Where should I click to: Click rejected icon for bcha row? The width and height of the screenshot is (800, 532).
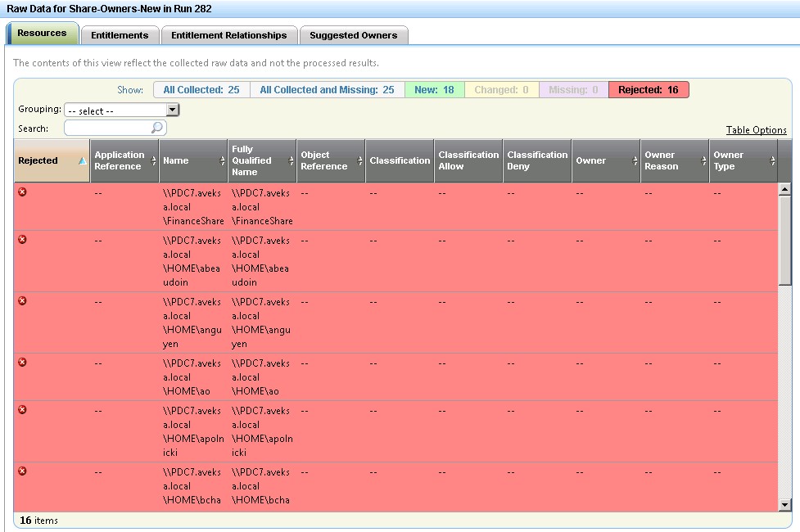pyautogui.click(x=22, y=471)
